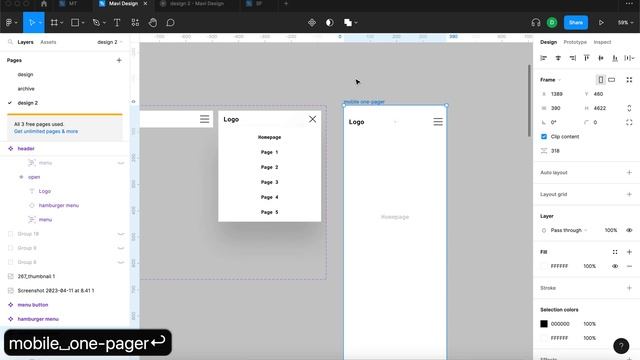Select the Frame tool
Viewport: 640px width, 360px height.
click(x=54, y=23)
